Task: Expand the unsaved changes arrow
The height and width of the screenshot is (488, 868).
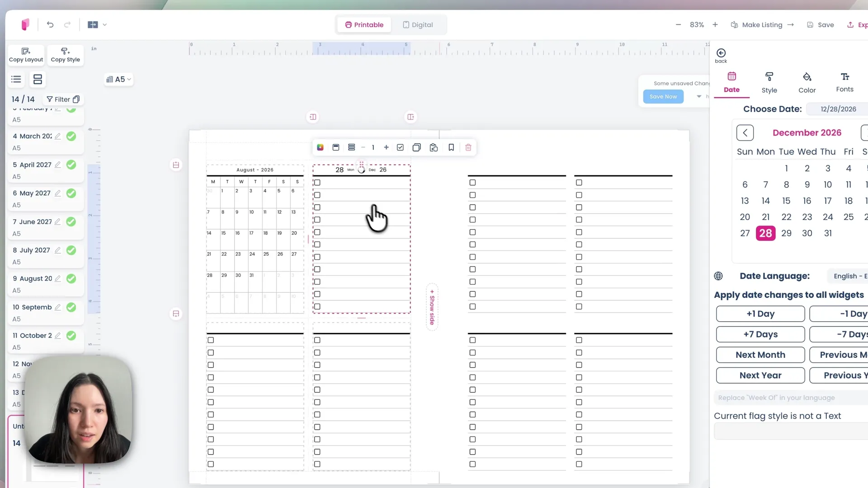Action: click(699, 96)
